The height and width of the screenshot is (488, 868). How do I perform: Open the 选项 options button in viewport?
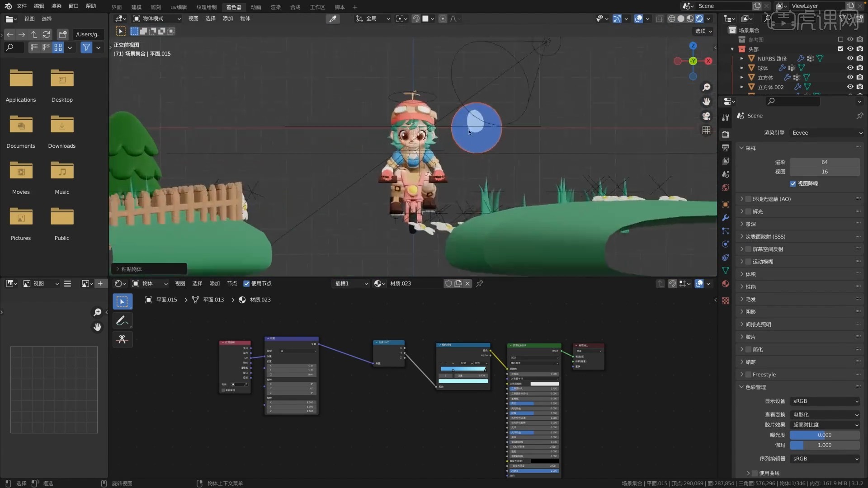pyautogui.click(x=703, y=31)
